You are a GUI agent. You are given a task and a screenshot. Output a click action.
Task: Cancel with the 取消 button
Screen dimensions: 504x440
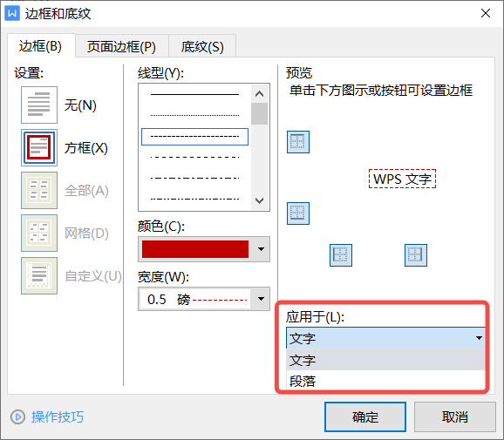coord(455,416)
